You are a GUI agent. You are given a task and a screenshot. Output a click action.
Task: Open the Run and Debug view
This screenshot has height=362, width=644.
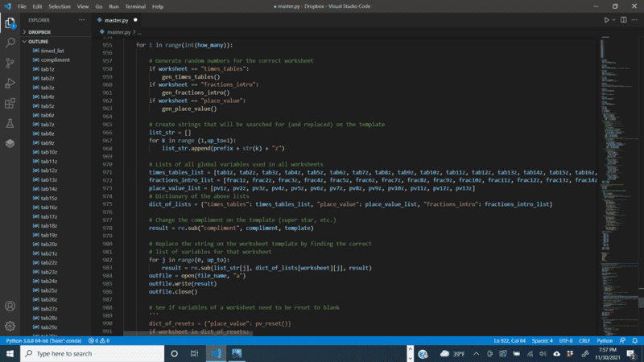[10, 83]
